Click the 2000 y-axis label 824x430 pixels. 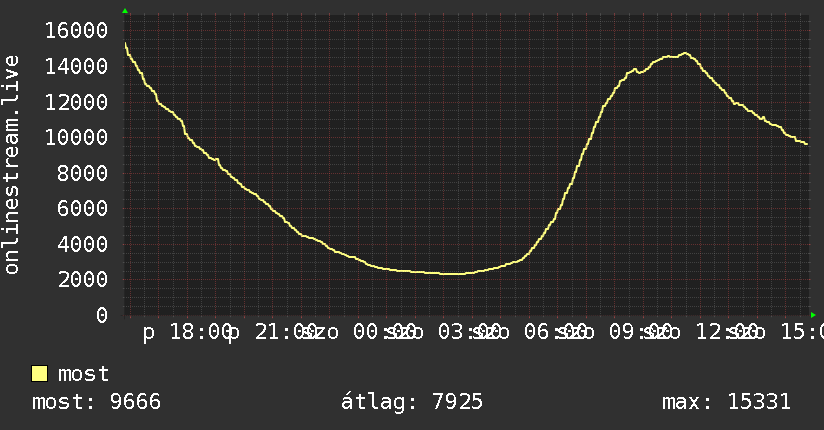coord(83,279)
